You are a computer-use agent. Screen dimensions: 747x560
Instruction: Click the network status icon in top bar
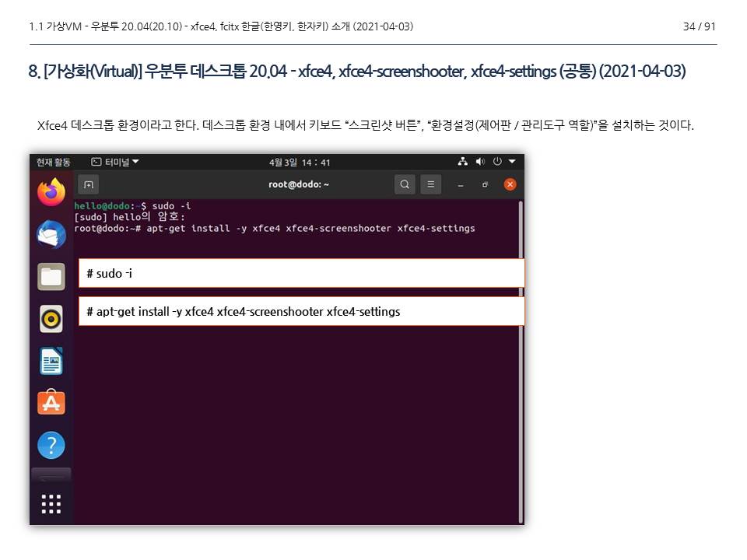click(462, 162)
